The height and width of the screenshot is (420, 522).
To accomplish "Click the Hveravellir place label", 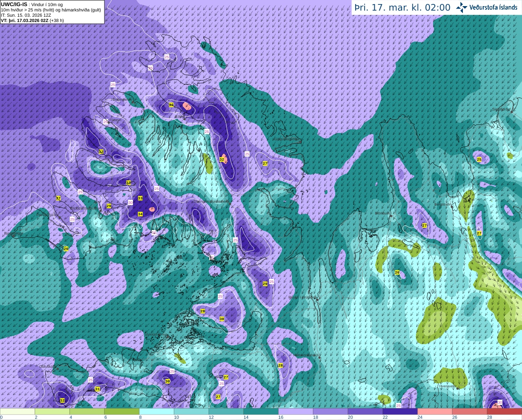I will [447, 386].
